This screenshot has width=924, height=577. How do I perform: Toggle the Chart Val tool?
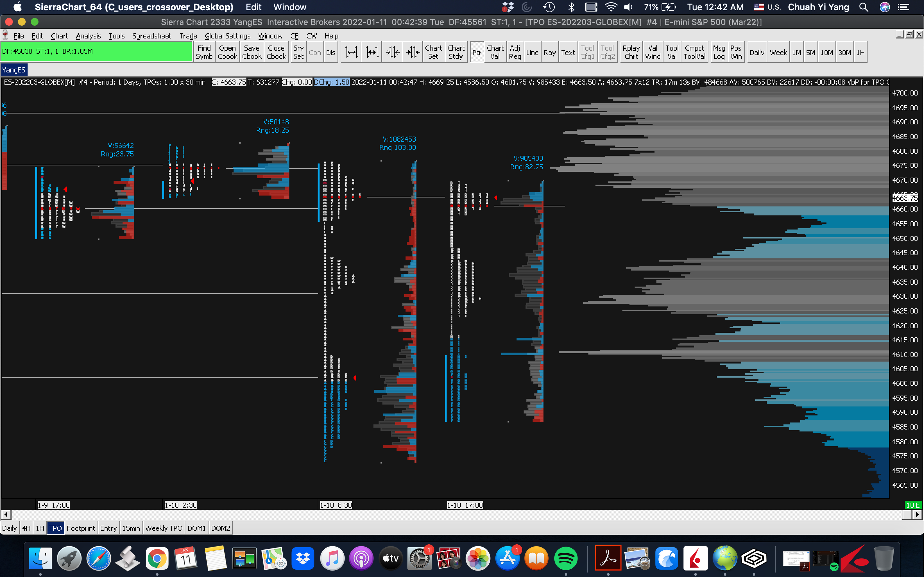[x=495, y=52]
